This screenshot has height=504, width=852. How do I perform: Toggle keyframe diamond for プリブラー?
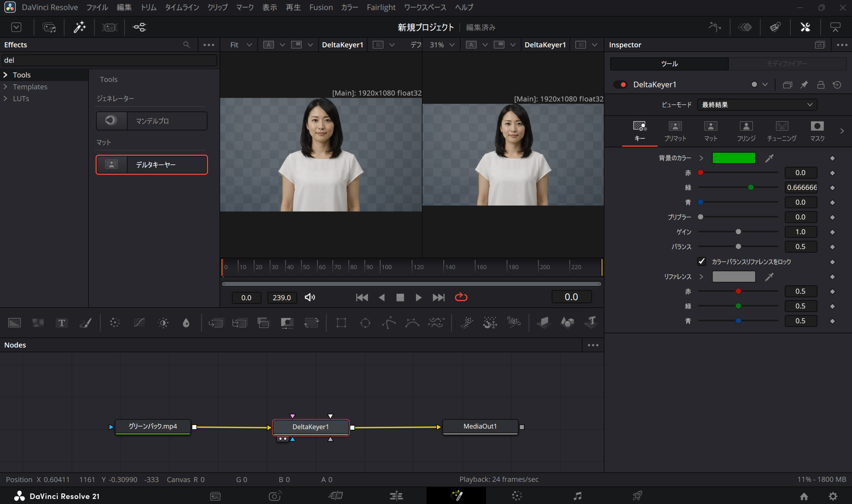tap(832, 217)
